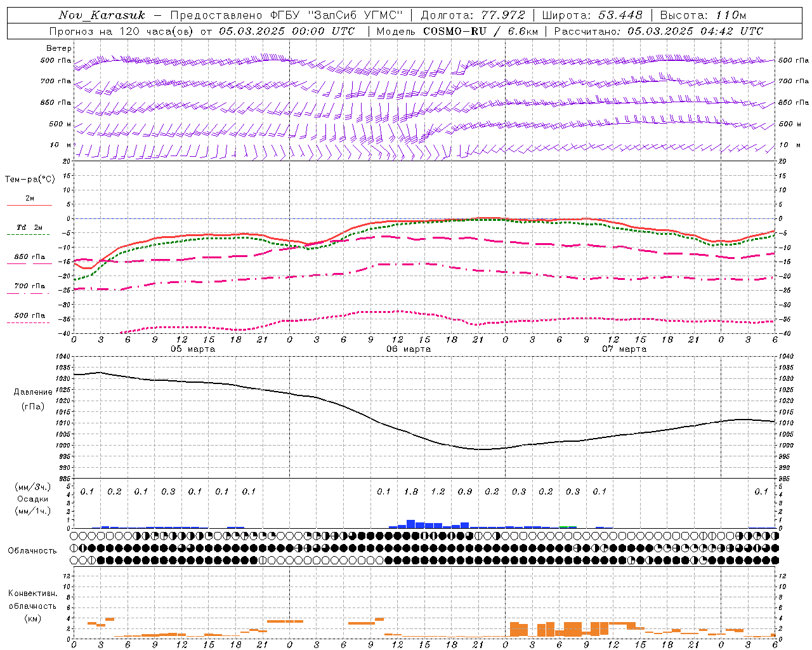This screenshot has height=650, width=812.
Task: Click the '06 марта' date label
Action: [409, 349]
